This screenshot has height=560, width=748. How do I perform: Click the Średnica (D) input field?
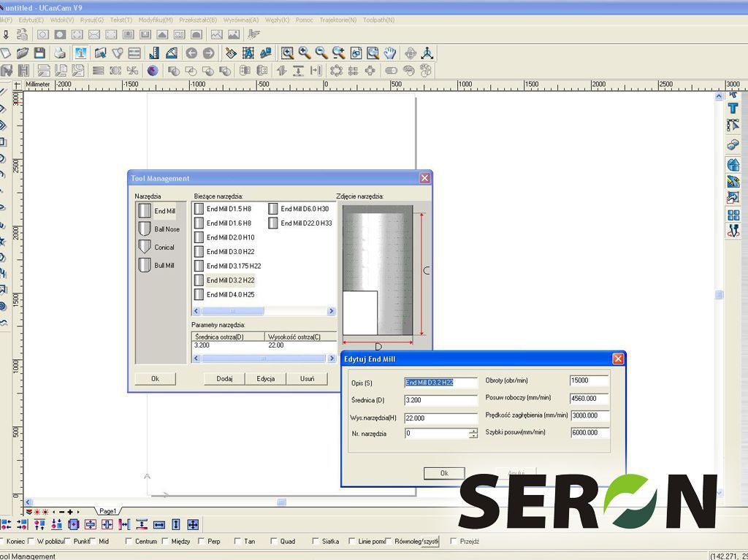[x=441, y=399]
